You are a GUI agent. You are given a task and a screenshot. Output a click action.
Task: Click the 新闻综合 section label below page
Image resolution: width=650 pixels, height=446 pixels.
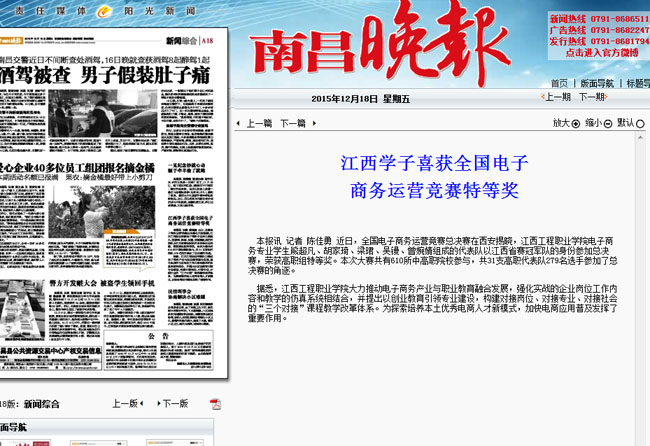tap(41, 404)
